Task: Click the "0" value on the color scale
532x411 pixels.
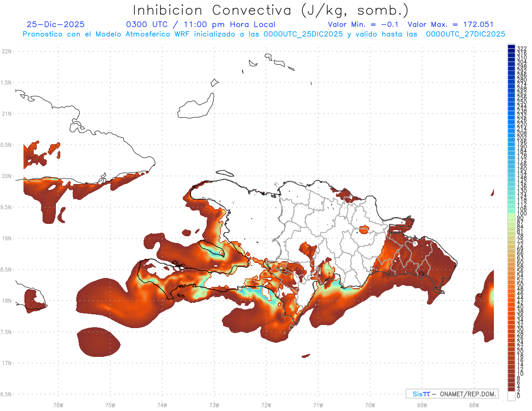Action: click(519, 397)
